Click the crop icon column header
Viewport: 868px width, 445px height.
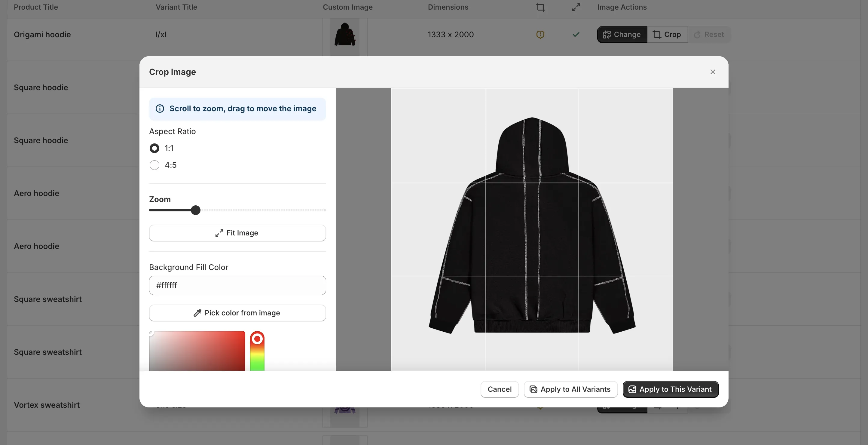540,7
